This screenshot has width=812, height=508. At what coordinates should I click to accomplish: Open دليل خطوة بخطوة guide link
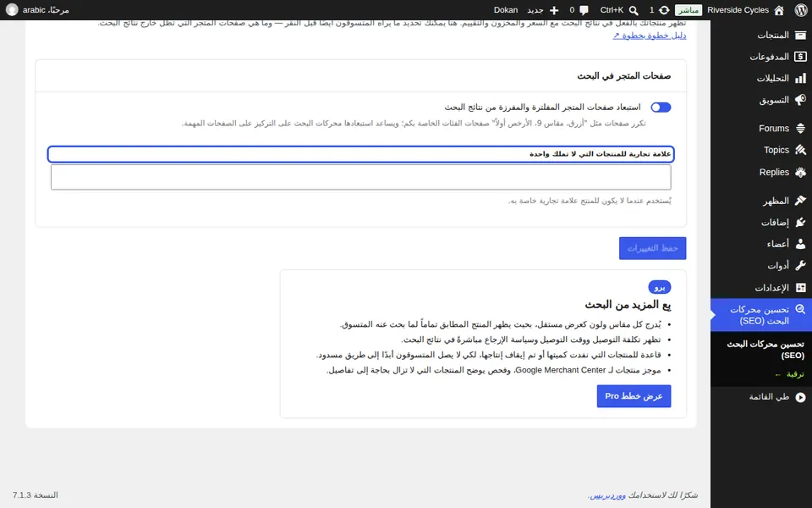tap(650, 36)
